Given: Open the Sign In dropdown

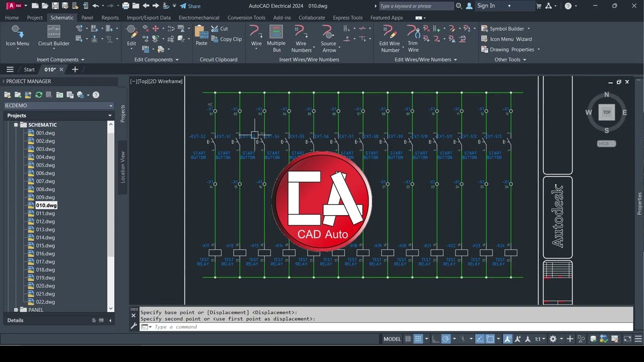Looking at the screenshot, I should coord(494,6).
